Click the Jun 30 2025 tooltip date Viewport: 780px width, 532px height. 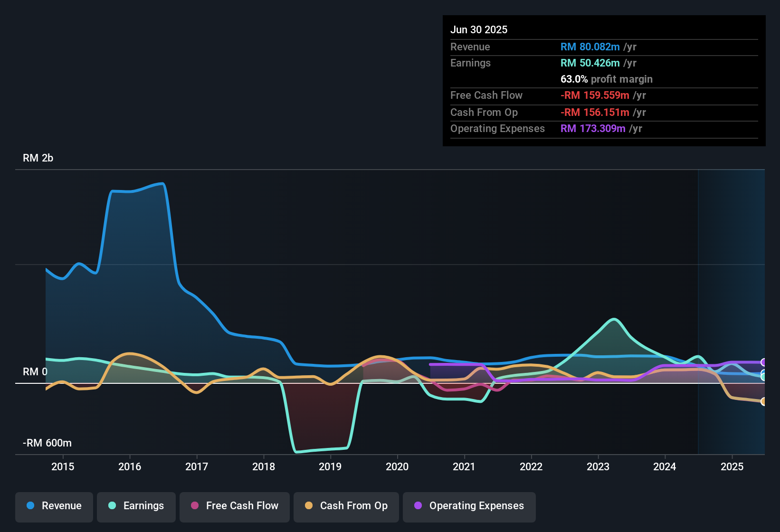[x=479, y=29]
